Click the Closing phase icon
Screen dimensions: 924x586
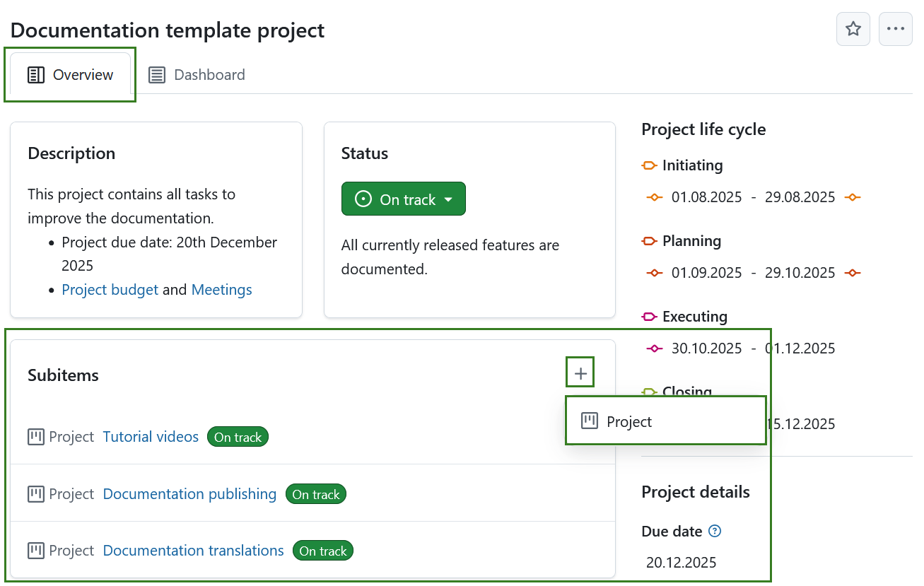(x=648, y=392)
